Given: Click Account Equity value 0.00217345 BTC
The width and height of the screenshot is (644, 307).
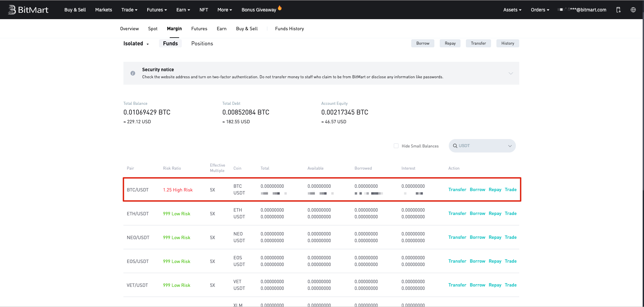Looking at the screenshot, I should tap(345, 112).
